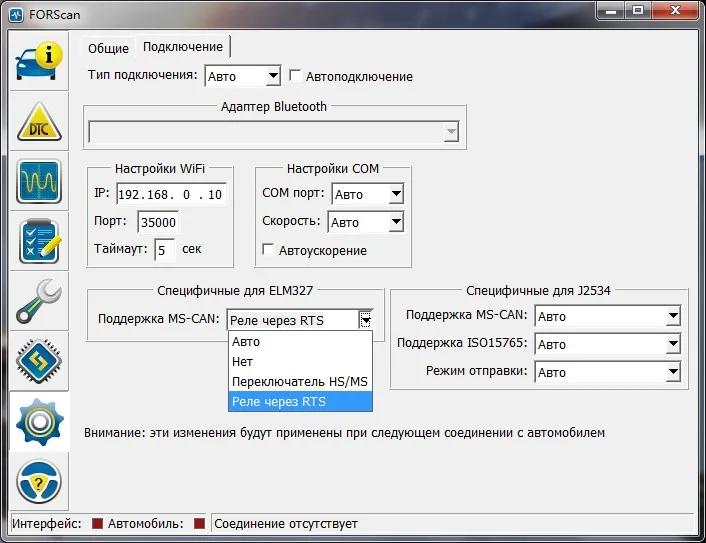Click the Автомобиль status indicator
Viewport: 706px width, 543px height.
(x=199, y=524)
